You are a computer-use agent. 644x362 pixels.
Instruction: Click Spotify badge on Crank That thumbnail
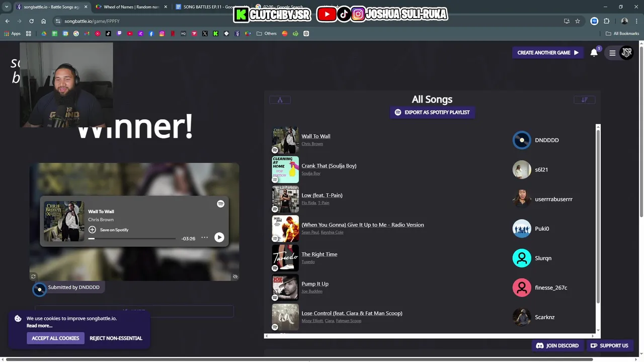(x=275, y=179)
